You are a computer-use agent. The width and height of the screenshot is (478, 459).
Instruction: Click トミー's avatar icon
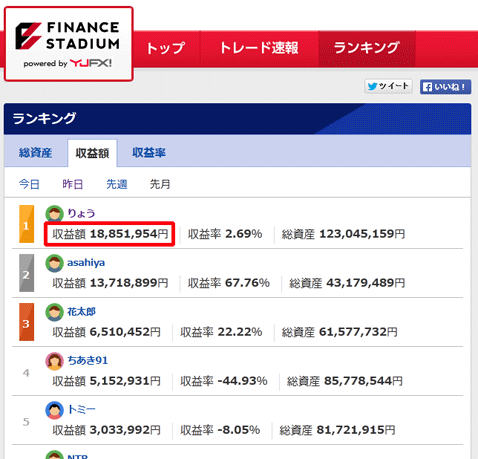point(54,410)
